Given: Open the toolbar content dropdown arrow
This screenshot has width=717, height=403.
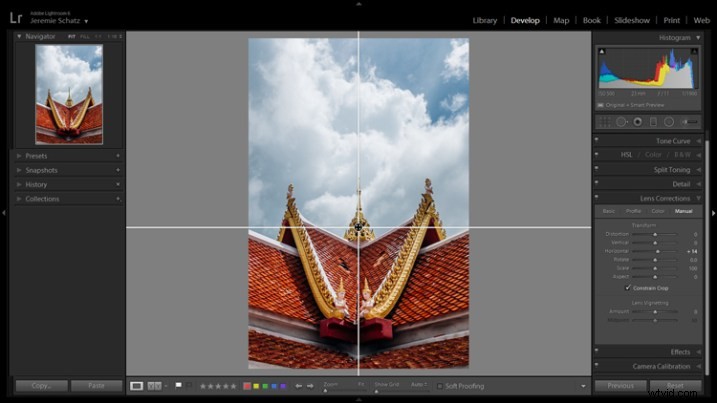Looking at the screenshot, I should [x=583, y=387].
